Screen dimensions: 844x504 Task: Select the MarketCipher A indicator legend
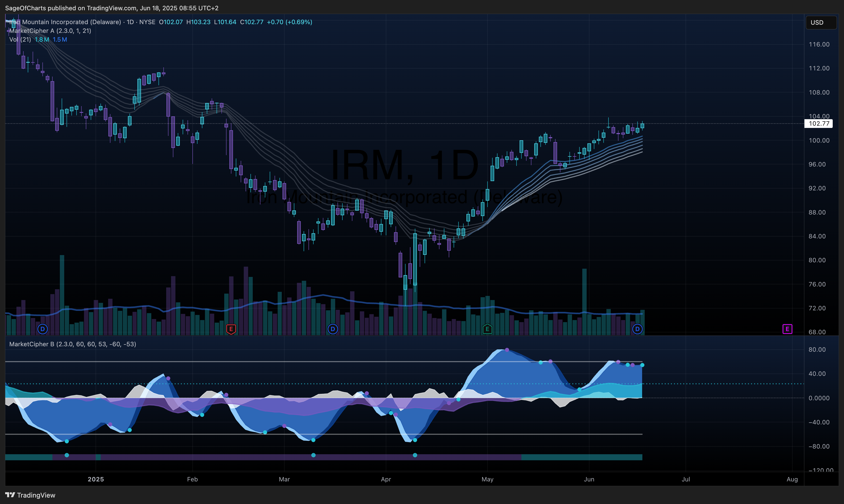pos(50,31)
